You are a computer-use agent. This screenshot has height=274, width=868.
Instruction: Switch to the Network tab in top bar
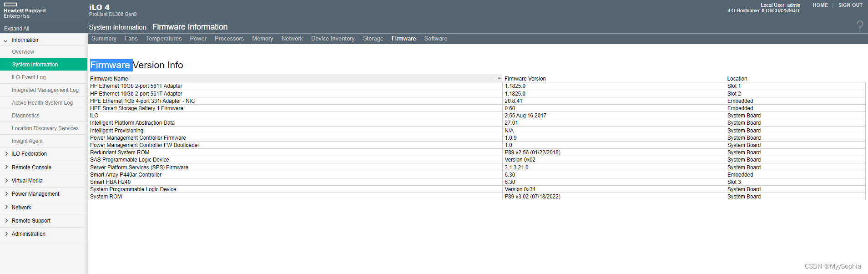pos(292,39)
